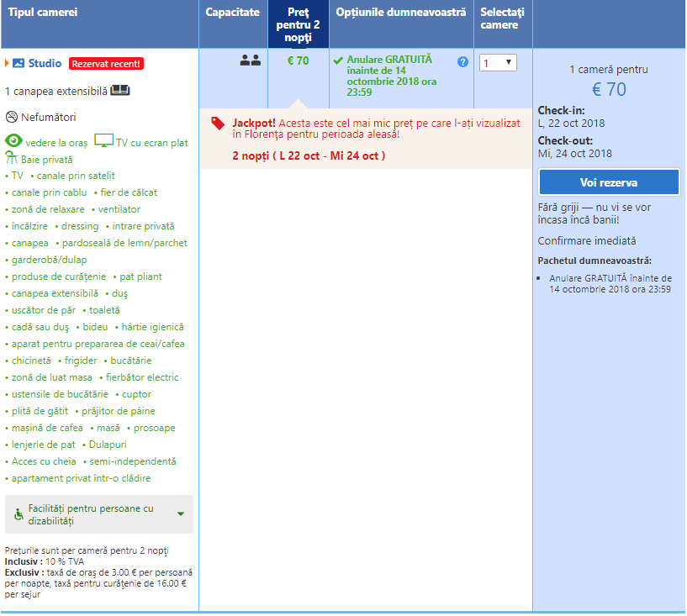Screen dimensions: 687x616
Task: Click the green checkmark by Anulare GRATUITĂ
Action: pyautogui.click(x=338, y=61)
